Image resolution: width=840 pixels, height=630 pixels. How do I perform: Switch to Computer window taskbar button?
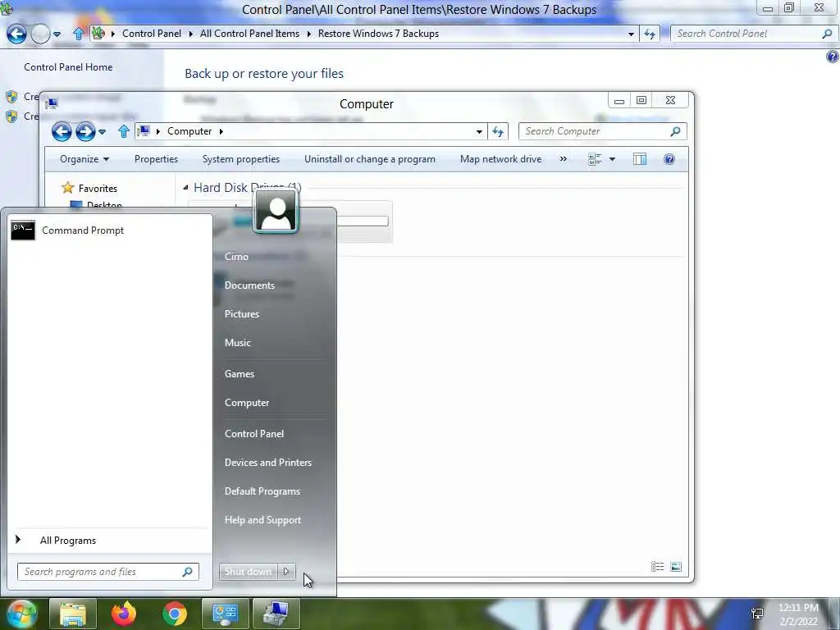click(276, 614)
